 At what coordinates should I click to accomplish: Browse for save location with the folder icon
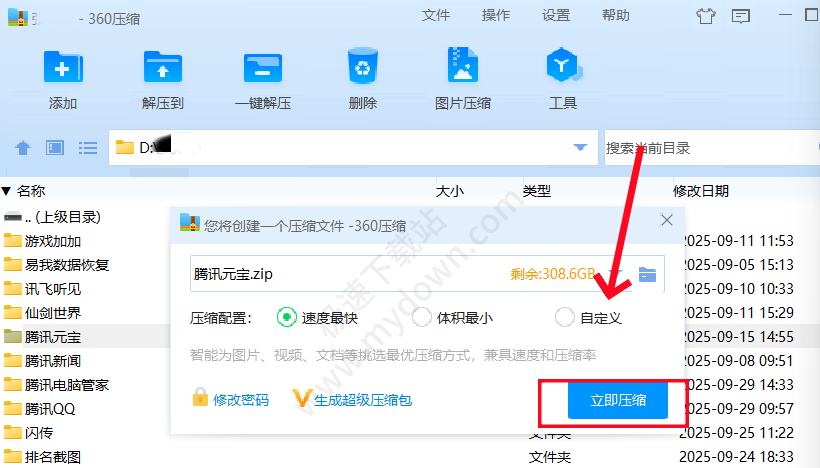point(647,274)
